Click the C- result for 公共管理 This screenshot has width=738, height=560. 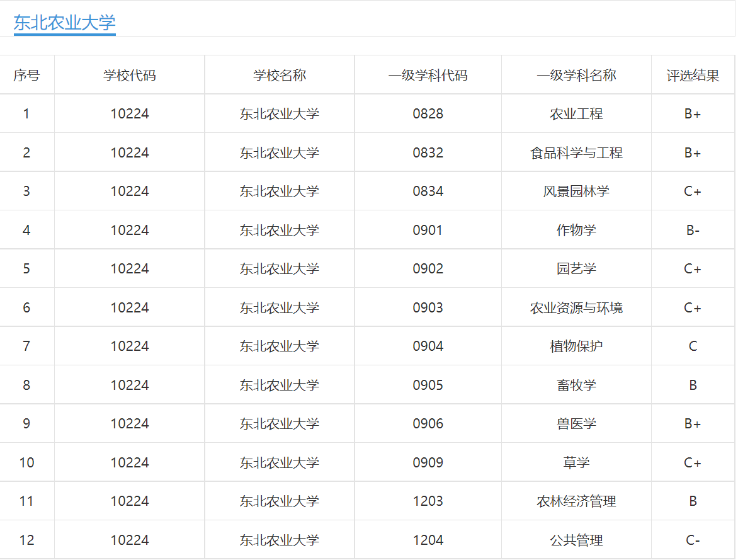[x=693, y=540]
